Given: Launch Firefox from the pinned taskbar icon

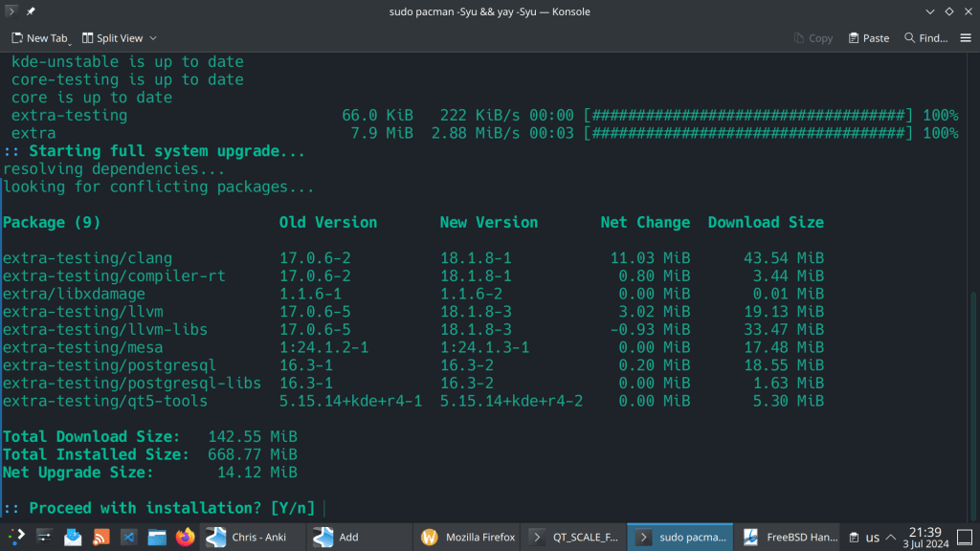Looking at the screenshot, I should (185, 537).
